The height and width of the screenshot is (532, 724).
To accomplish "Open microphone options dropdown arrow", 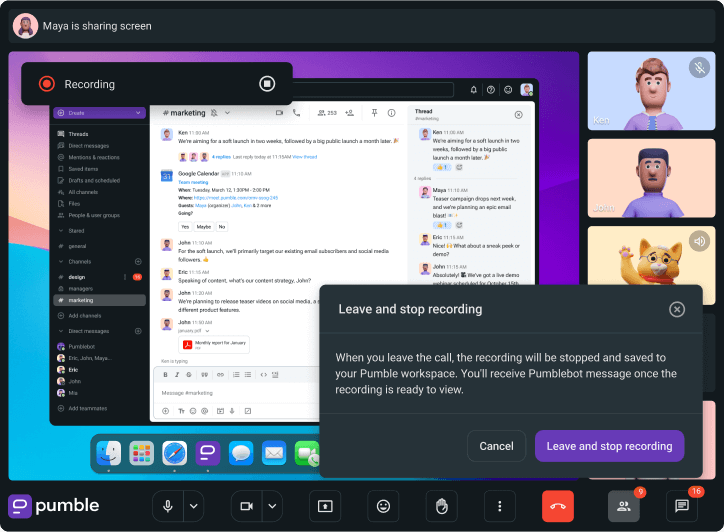I will coord(193,506).
